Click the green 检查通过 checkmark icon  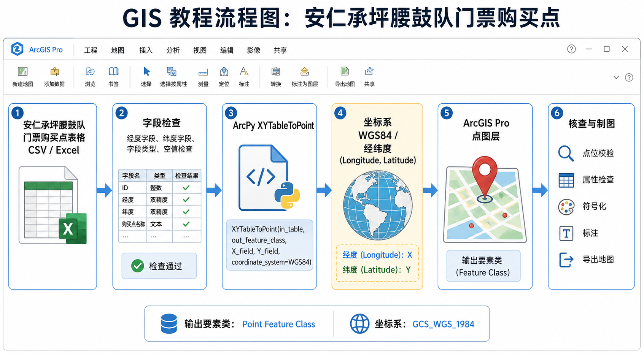137,266
